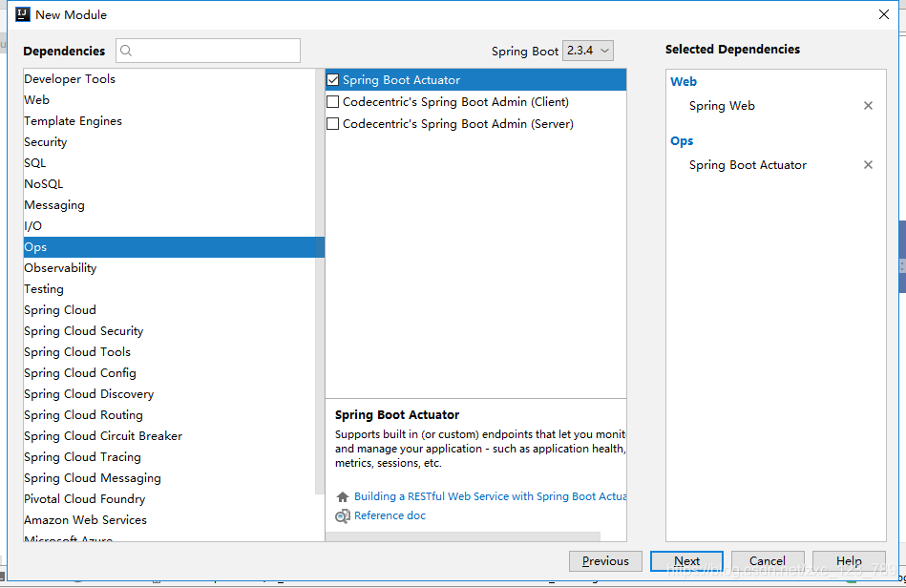Click the Help button

point(849,561)
